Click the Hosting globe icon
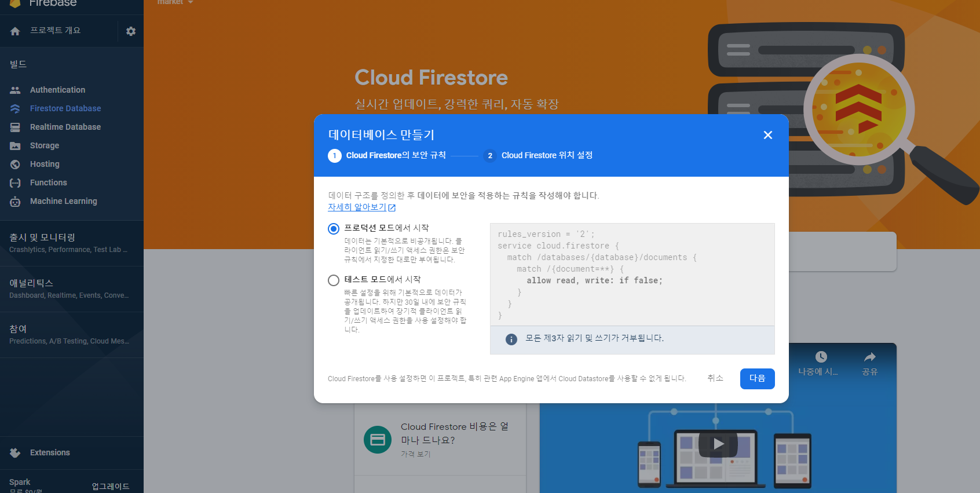This screenshot has height=493, width=980. click(15, 164)
